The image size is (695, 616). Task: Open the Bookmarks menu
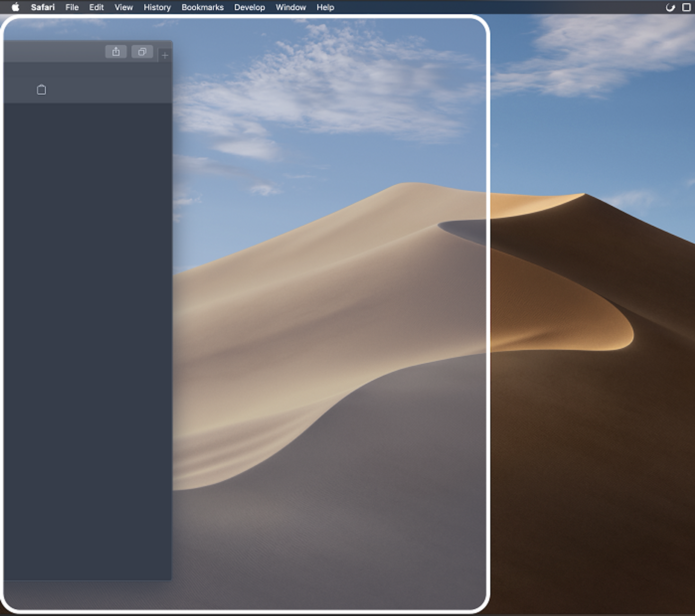click(203, 7)
